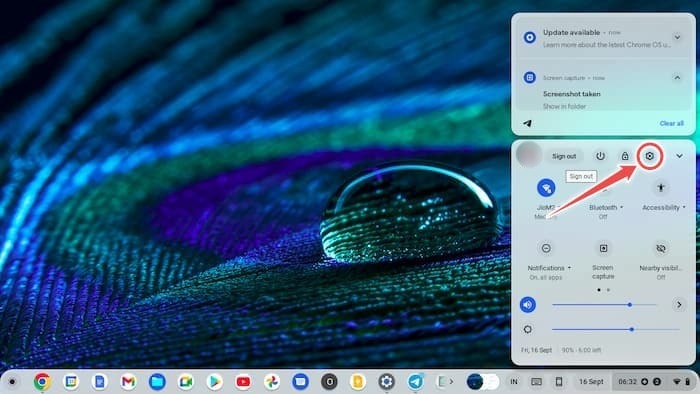Mute volume with the speaker icon

point(528,305)
